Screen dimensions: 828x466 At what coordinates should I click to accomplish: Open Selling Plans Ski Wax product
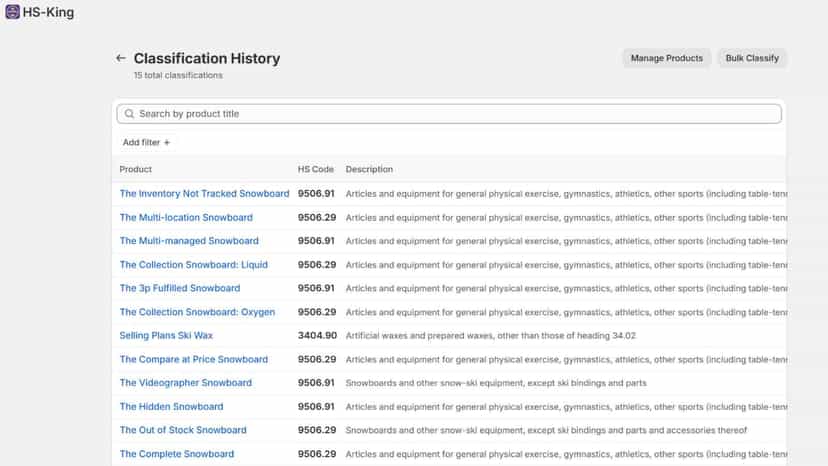click(x=166, y=335)
